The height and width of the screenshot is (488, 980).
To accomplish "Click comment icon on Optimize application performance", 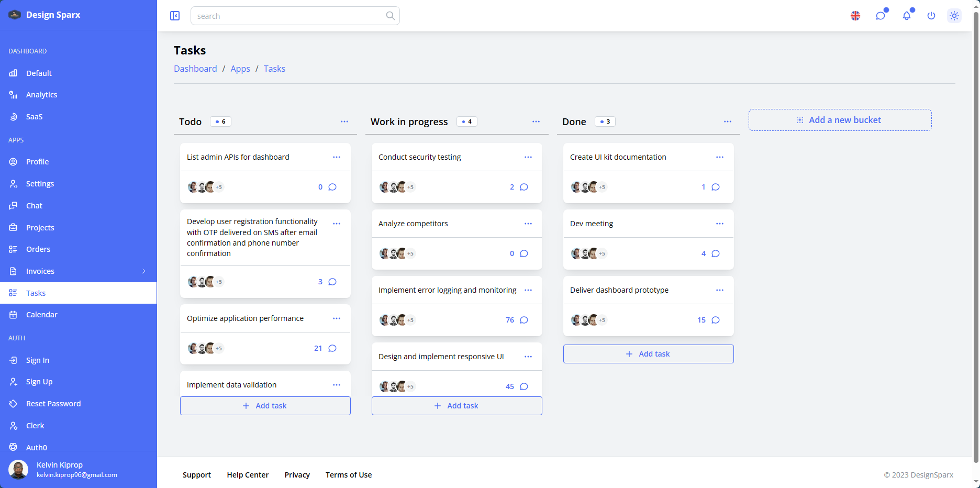I will click(332, 348).
